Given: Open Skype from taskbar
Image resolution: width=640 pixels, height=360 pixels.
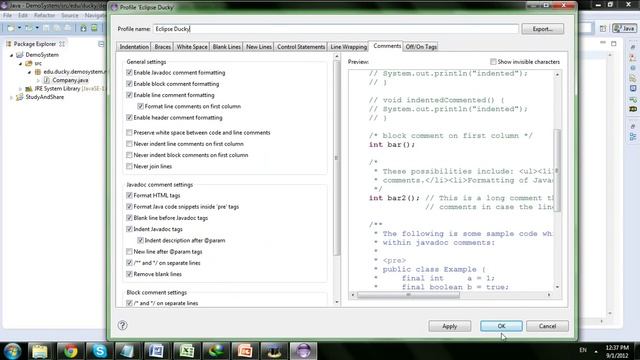Looking at the screenshot, I should click(100, 351).
